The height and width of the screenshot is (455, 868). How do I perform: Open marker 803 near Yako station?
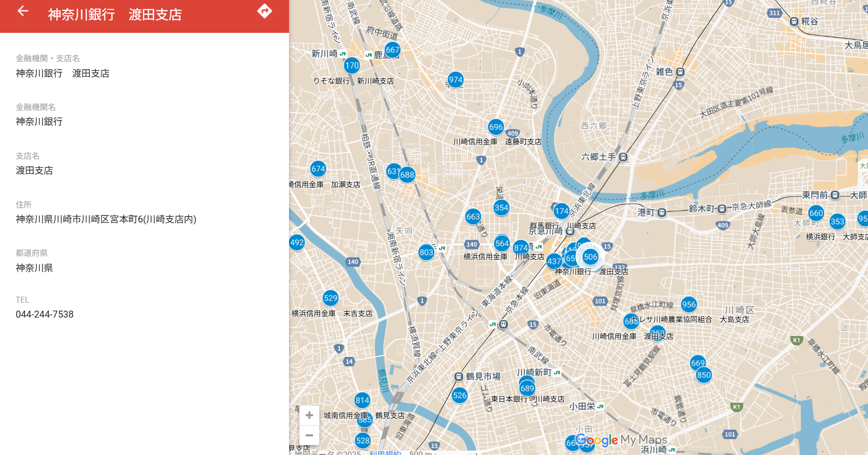[x=426, y=252]
